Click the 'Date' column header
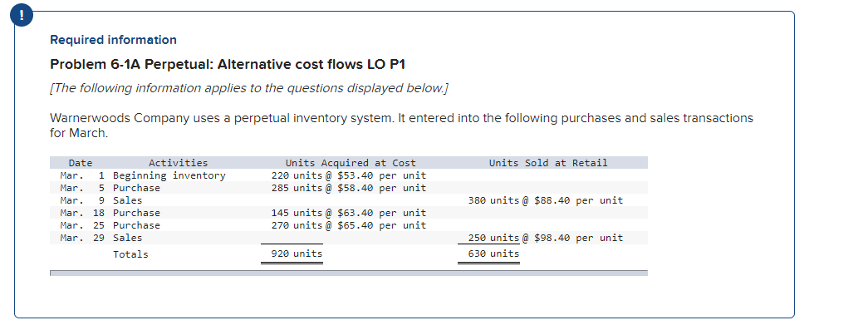868x330 pixels. 81,163
